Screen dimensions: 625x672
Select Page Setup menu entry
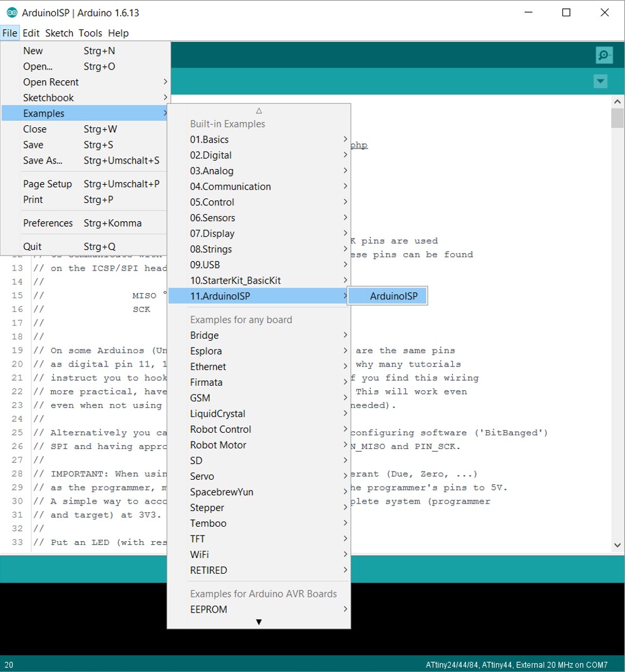point(85,184)
